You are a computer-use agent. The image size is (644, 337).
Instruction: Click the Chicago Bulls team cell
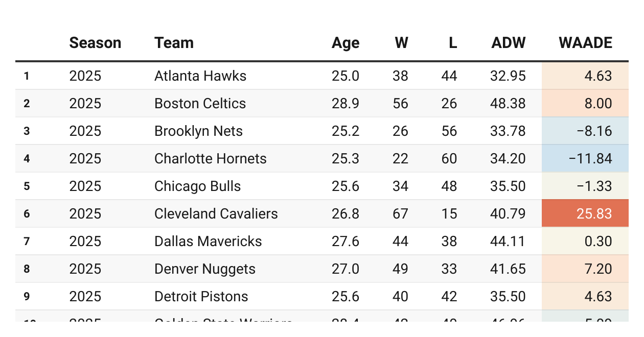tap(197, 186)
